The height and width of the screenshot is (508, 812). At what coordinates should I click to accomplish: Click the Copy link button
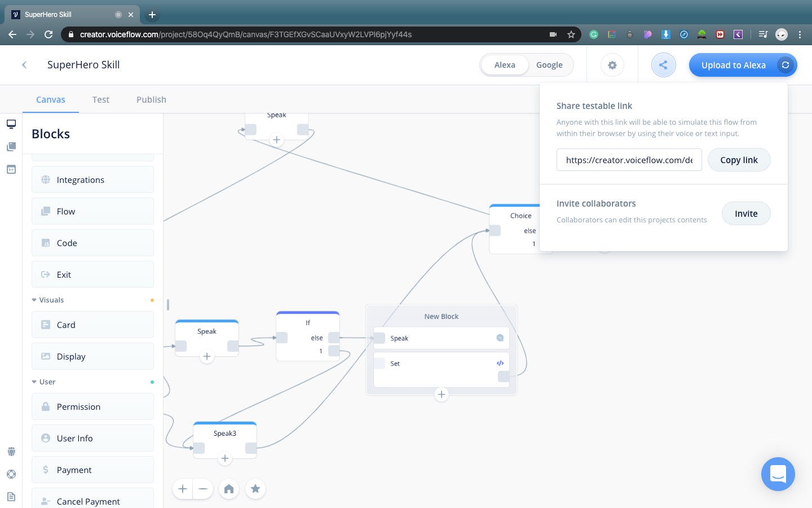[x=739, y=160]
